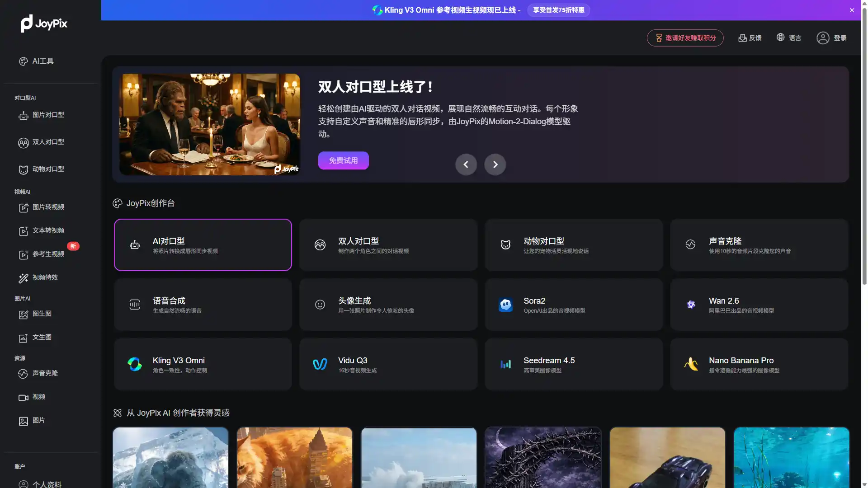Viewport: 868px width, 488px height.
Task: Click 邀请好友赚取积分 button
Action: tap(685, 38)
